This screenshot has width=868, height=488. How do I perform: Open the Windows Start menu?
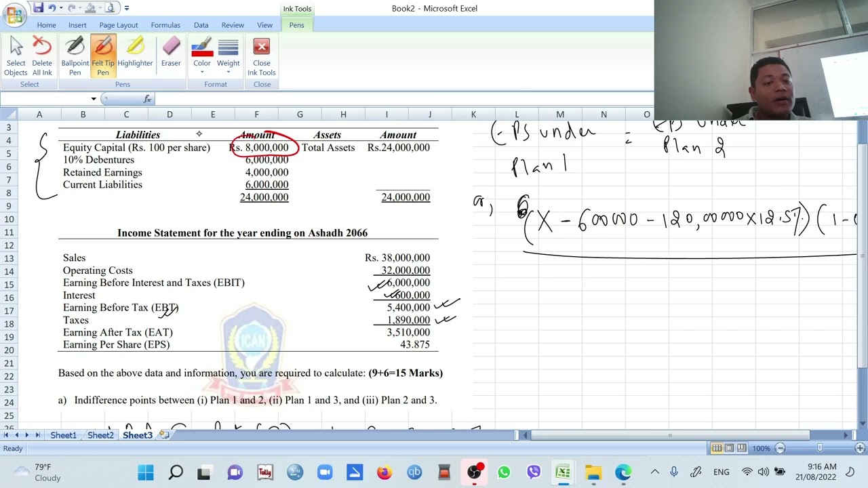146,472
